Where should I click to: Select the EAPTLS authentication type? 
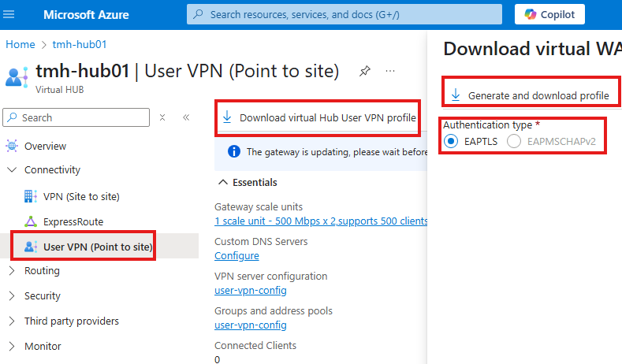[x=451, y=141]
